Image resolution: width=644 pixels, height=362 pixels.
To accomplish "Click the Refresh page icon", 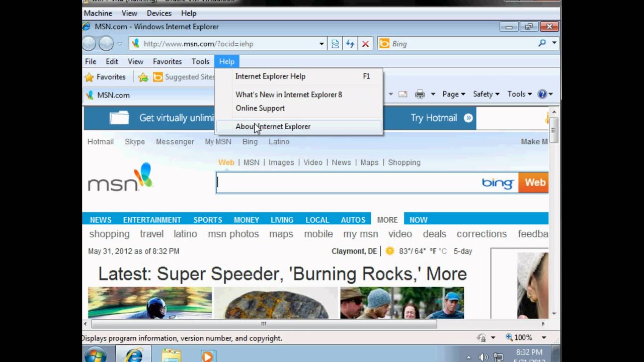I will tap(350, 44).
